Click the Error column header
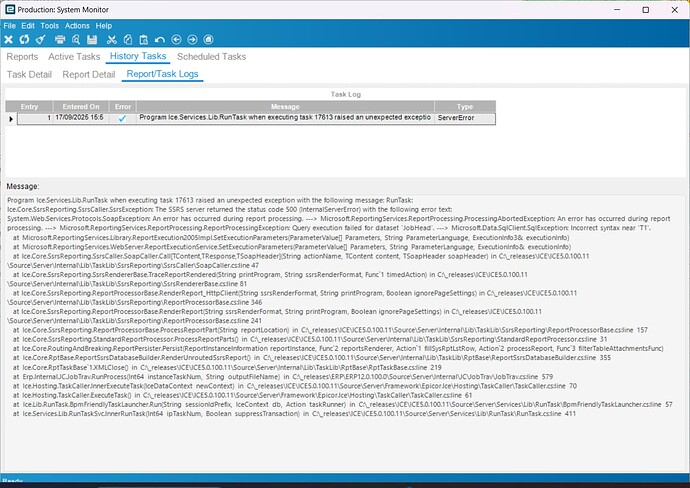Viewport: 690px width, 488px height. (123, 106)
